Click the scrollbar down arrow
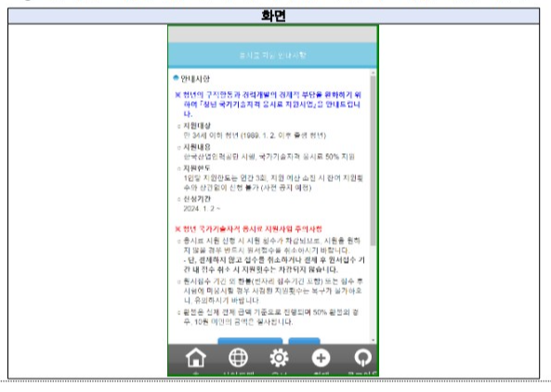Image resolution: width=551 pixels, height=392 pixels. [373, 340]
